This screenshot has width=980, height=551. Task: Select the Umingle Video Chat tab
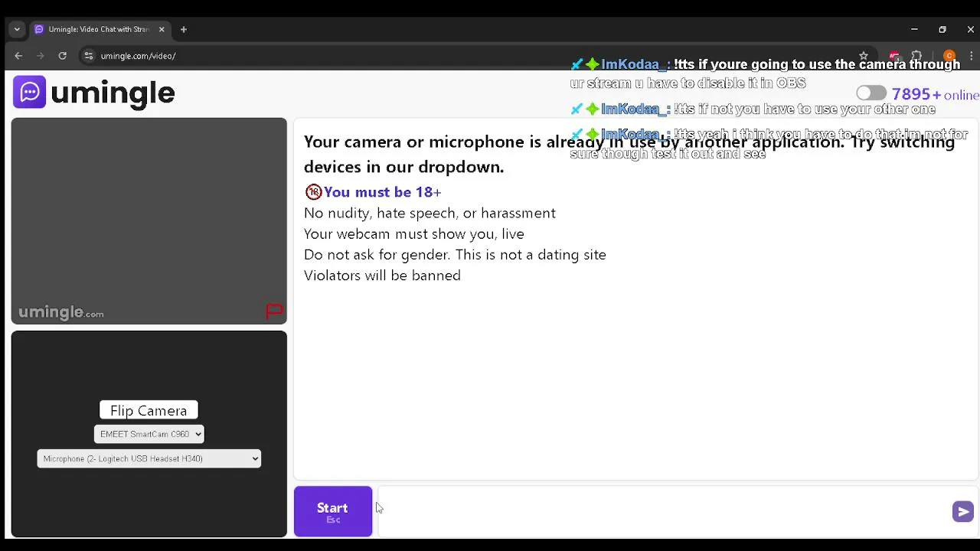point(99,29)
